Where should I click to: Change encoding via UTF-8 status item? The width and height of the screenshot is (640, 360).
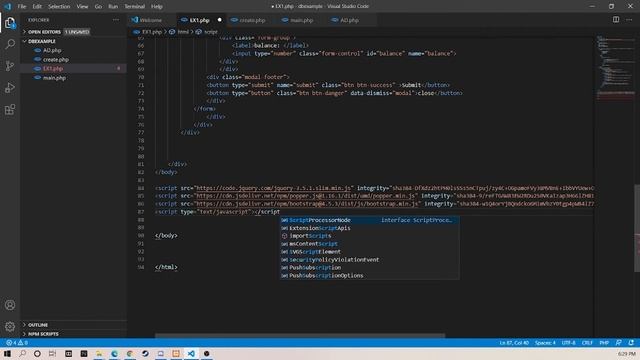tap(568, 343)
